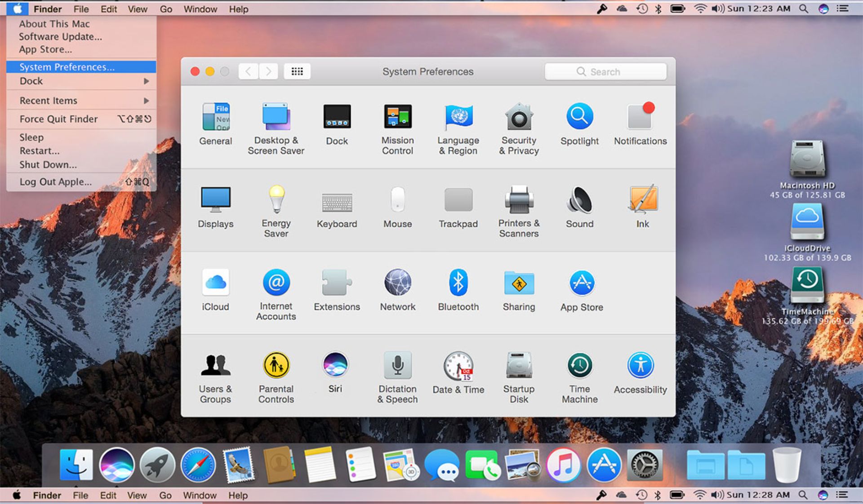
Task: Launch Safari compass icon in Dock
Action: 198,465
